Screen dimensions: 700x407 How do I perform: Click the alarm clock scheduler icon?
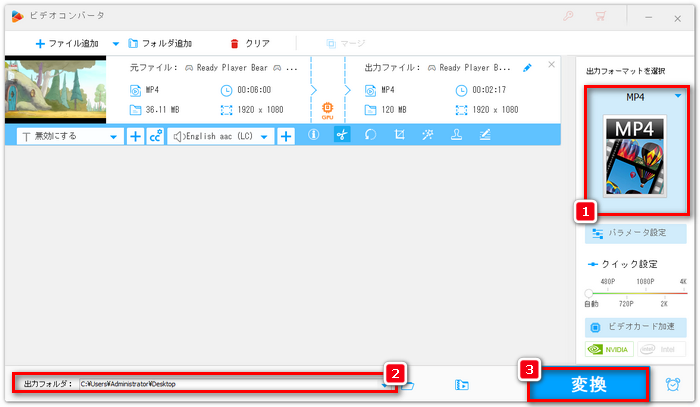point(674,384)
